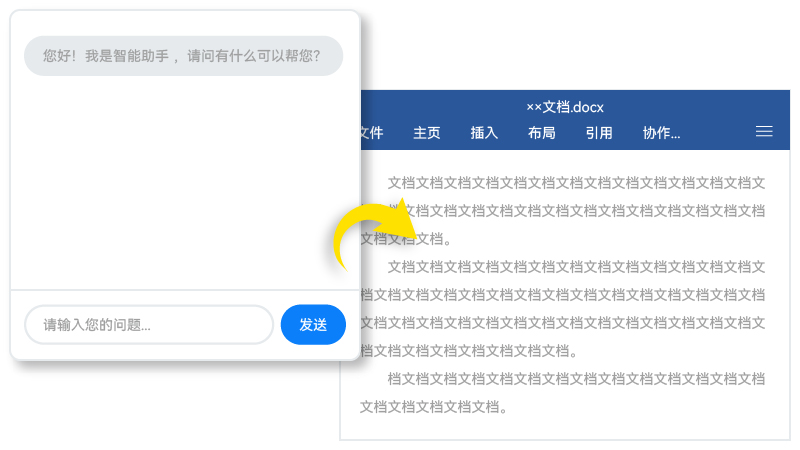The width and height of the screenshot is (800, 450).
Task: Select the 您好 assistant greeting bubble
Action: [183, 56]
